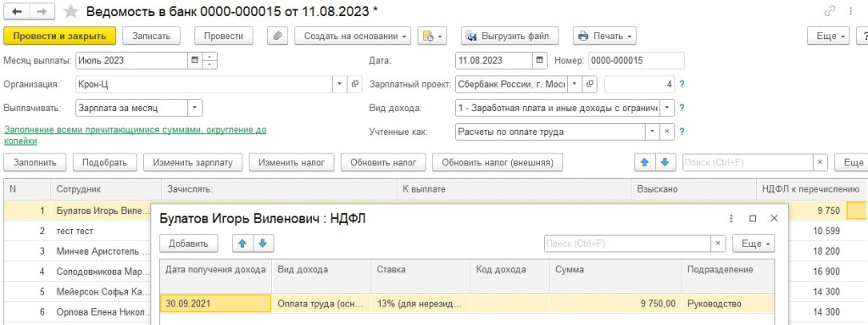Image resolution: width=868 pixels, height=325 pixels.
Task: Clear the Учтенные как field
Action: [666, 132]
